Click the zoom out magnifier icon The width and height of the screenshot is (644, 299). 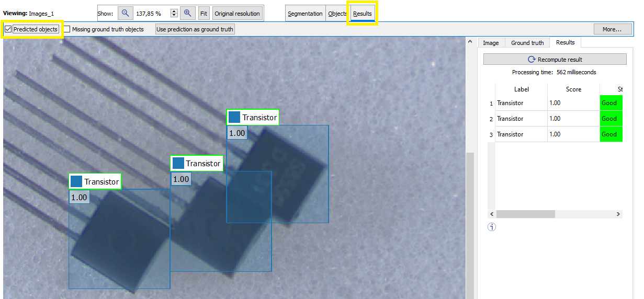(126, 14)
